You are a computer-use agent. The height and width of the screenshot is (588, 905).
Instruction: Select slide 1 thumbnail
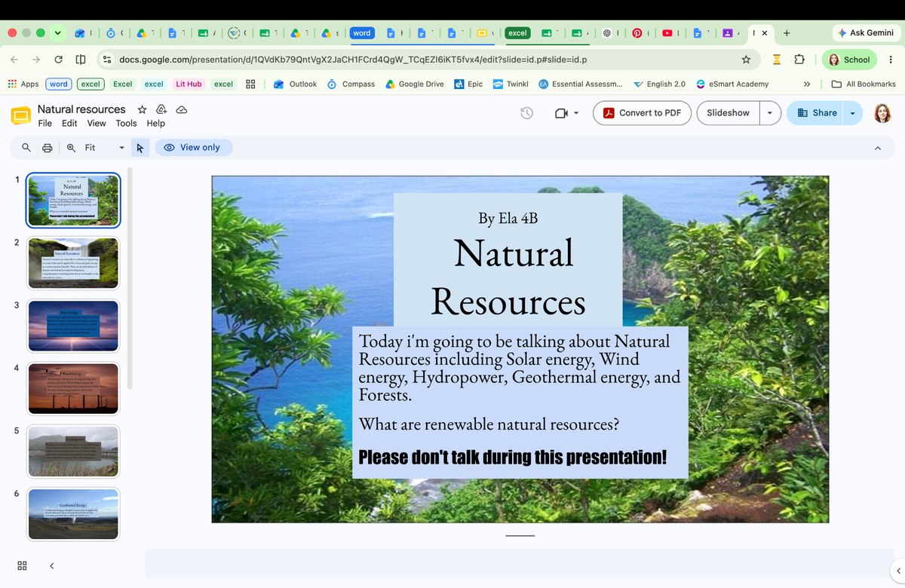(73, 200)
